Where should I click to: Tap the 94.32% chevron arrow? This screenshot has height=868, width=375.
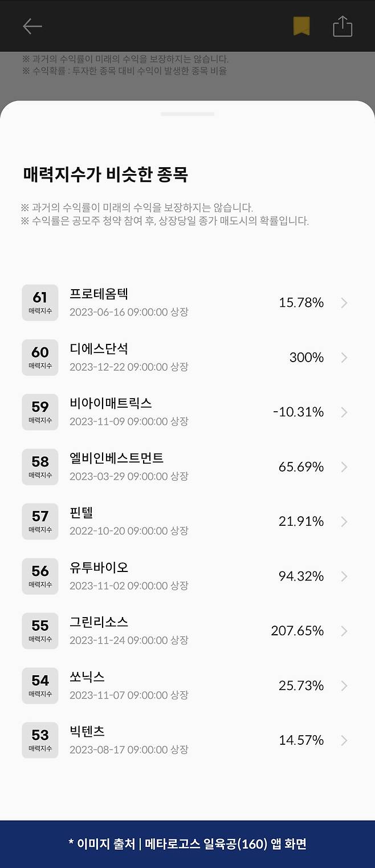click(344, 577)
